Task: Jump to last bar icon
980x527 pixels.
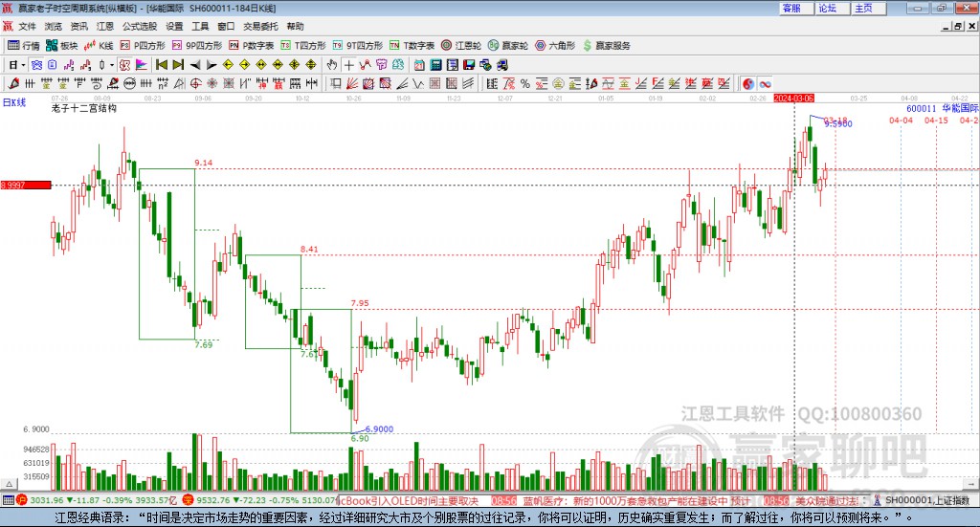Action: (x=178, y=65)
